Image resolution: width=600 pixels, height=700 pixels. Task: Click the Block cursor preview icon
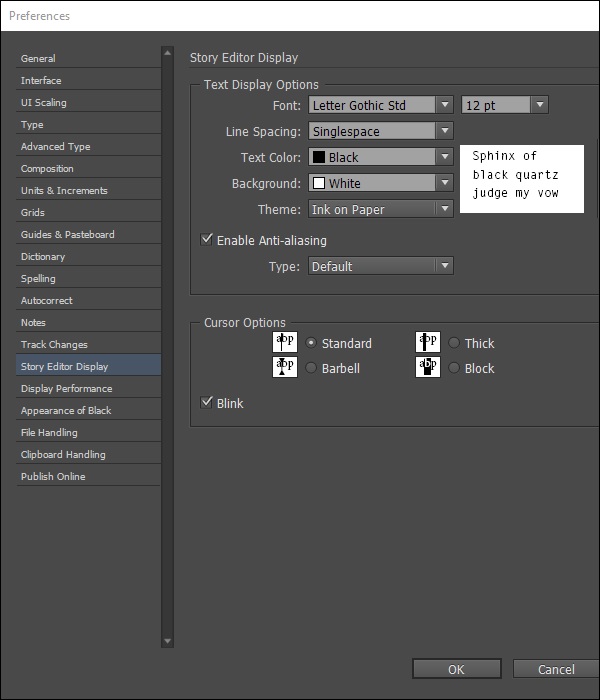(428, 367)
